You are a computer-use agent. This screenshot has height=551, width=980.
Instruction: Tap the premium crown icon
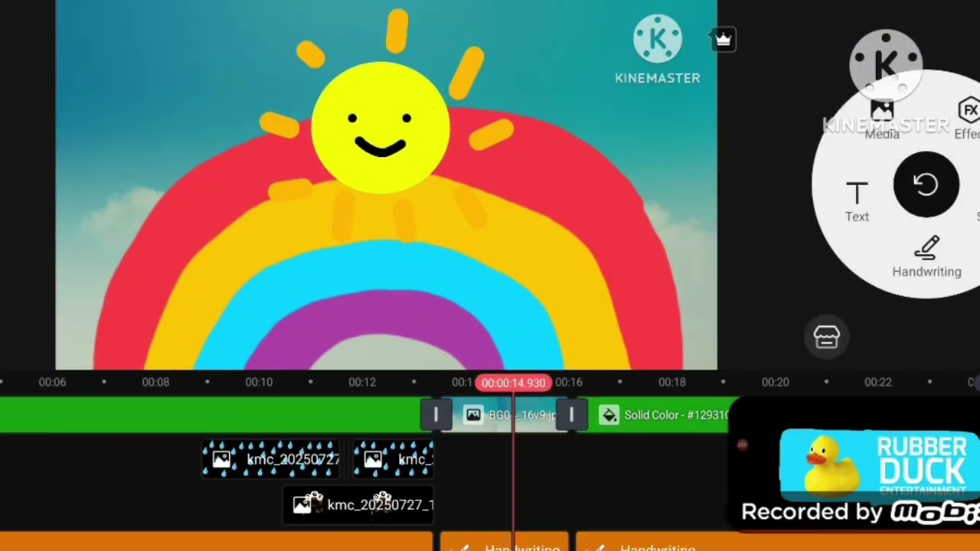724,38
